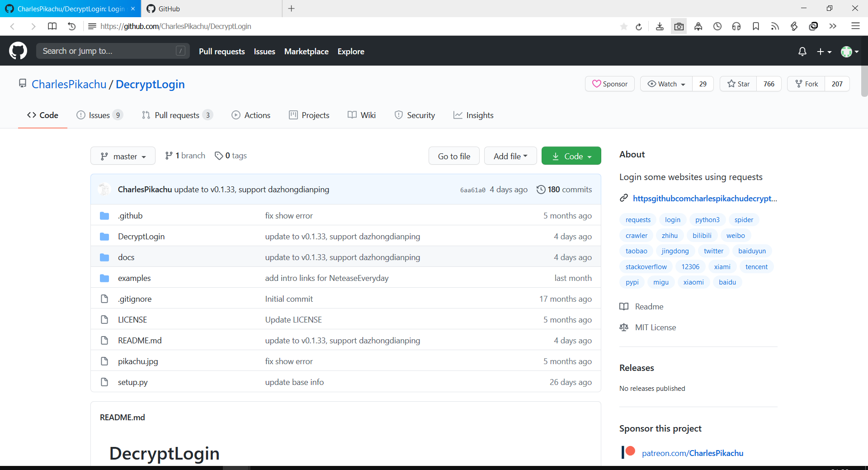The width and height of the screenshot is (868, 470).
Task: Open the pikachu.jpg file
Action: point(138,361)
